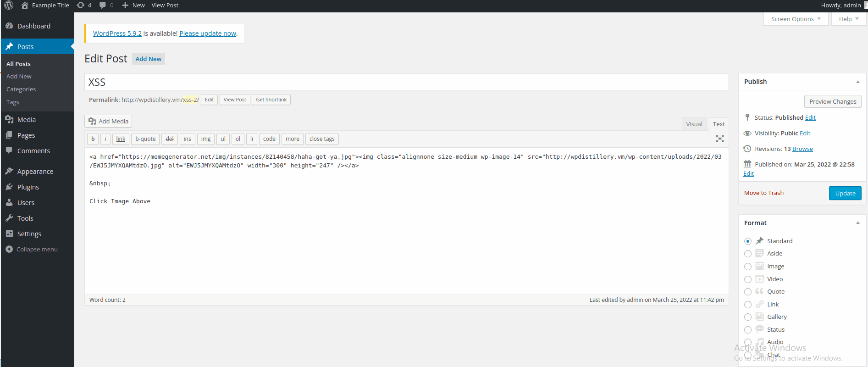868x367 pixels.
Task: Select Status post format
Action: pos(748,330)
